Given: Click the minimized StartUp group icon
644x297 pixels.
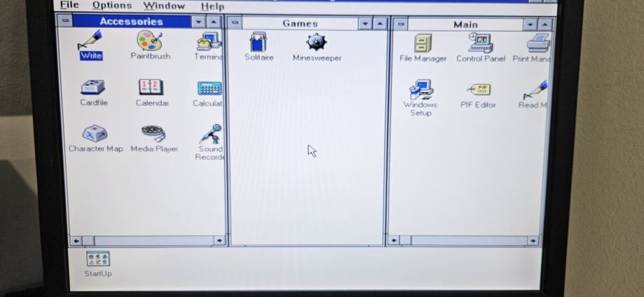Looking at the screenshot, I should point(97,258).
